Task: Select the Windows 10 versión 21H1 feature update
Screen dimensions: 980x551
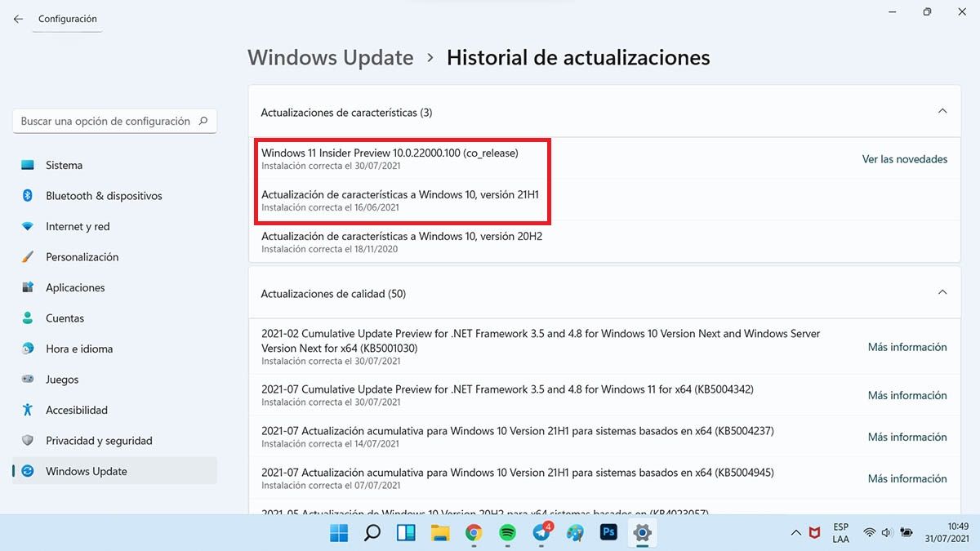Action: 400,194
